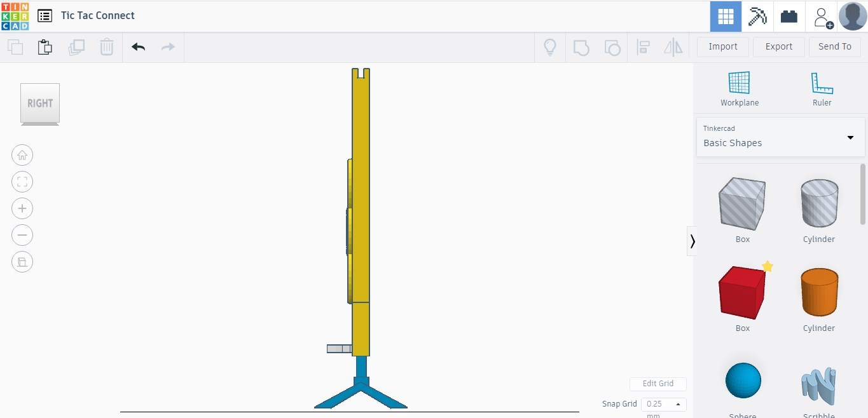
Task: Click the Home view button
Action: (22, 155)
